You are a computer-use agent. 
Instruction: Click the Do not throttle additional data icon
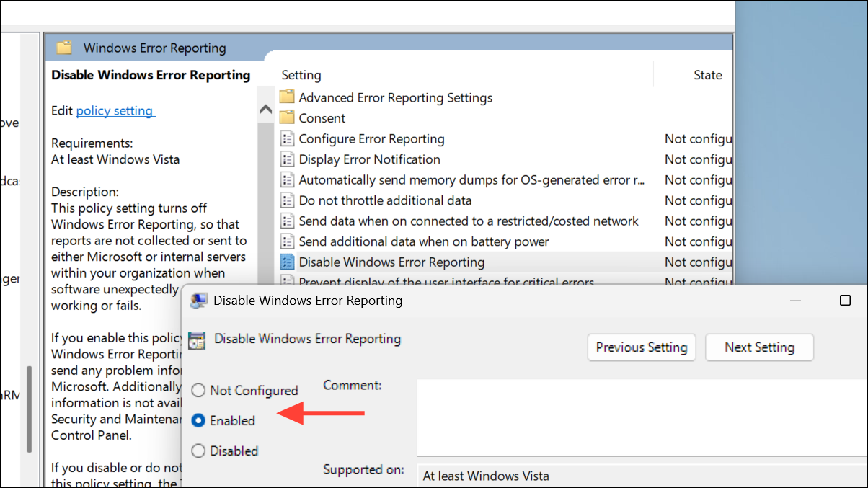[x=287, y=200]
